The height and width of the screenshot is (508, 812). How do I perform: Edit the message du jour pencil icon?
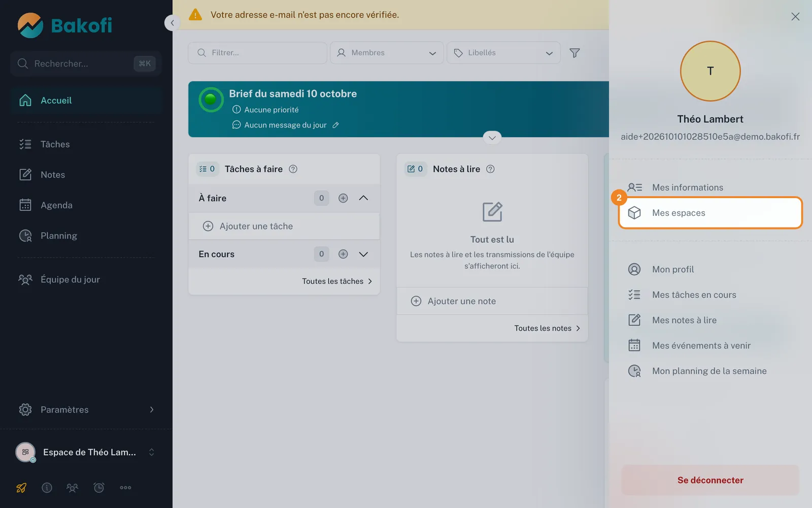[x=335, y=125]
